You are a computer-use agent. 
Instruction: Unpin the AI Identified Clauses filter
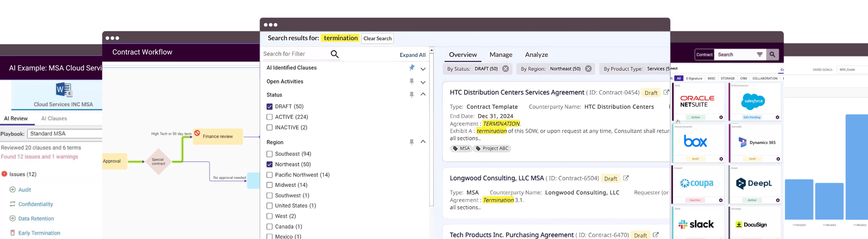[x=411, y=68]
